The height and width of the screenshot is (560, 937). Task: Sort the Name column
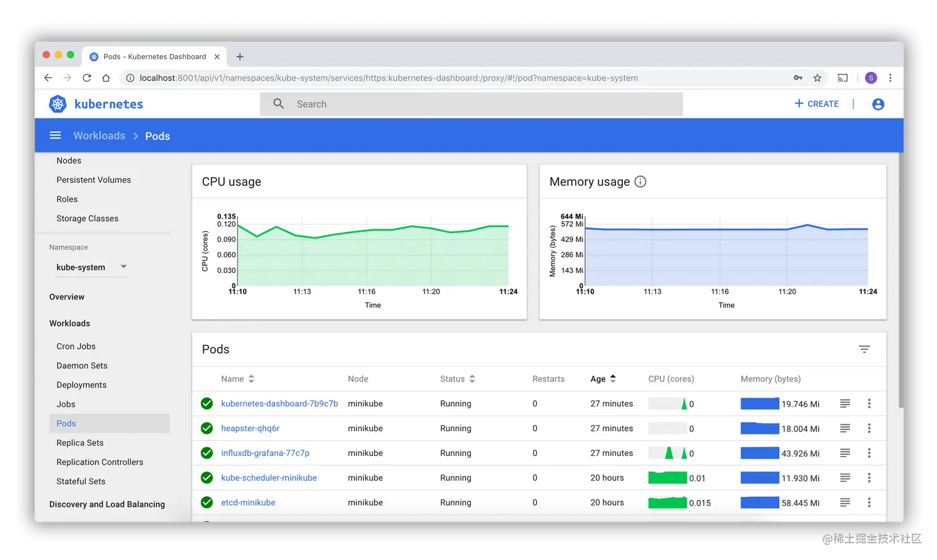pos(252,378)
